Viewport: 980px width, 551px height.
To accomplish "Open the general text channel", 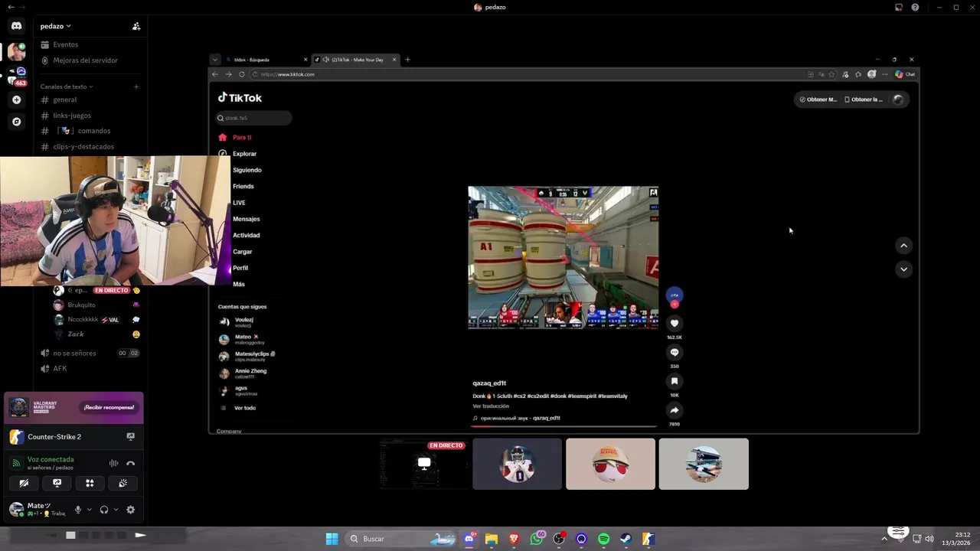I will 59,99.
